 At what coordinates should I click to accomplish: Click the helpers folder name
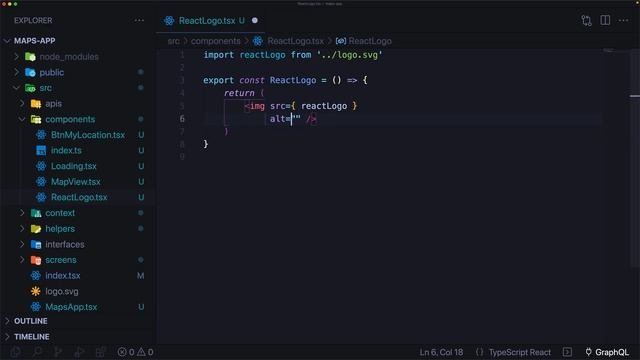click(x=60, y=229)
